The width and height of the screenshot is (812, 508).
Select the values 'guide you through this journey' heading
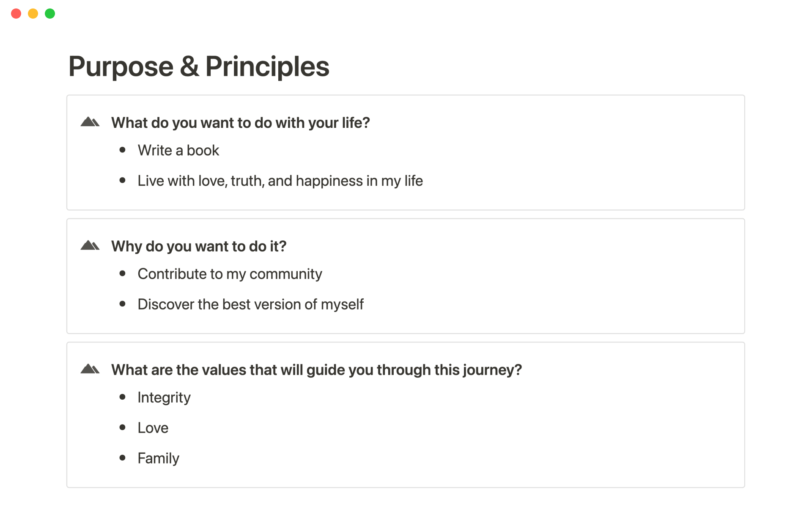point(316,370)
